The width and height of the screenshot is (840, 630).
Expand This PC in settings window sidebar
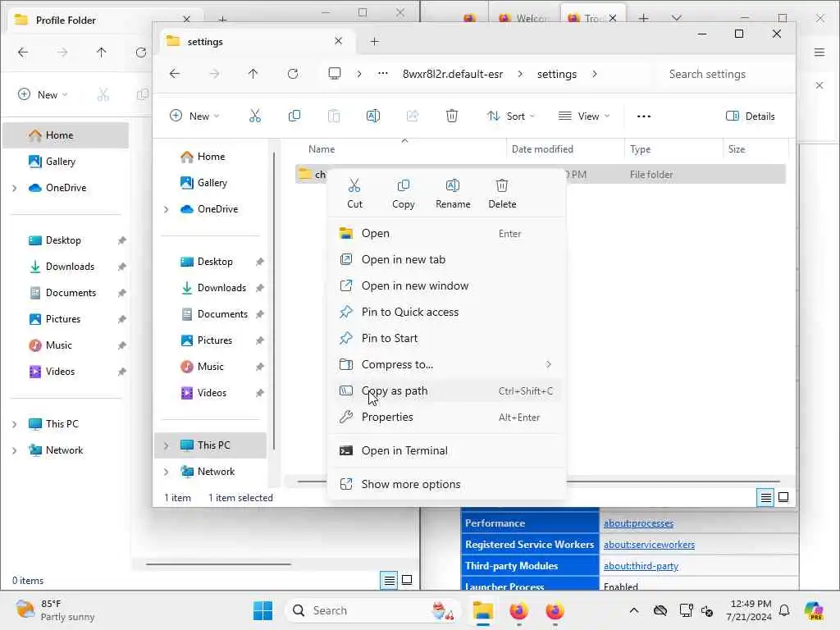[166, 445]
